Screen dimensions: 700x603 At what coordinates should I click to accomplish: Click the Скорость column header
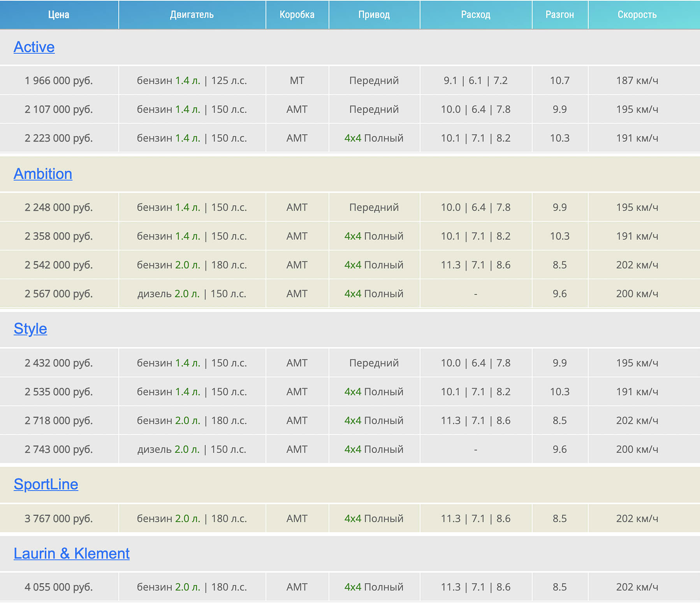click(x=637, y=15)
